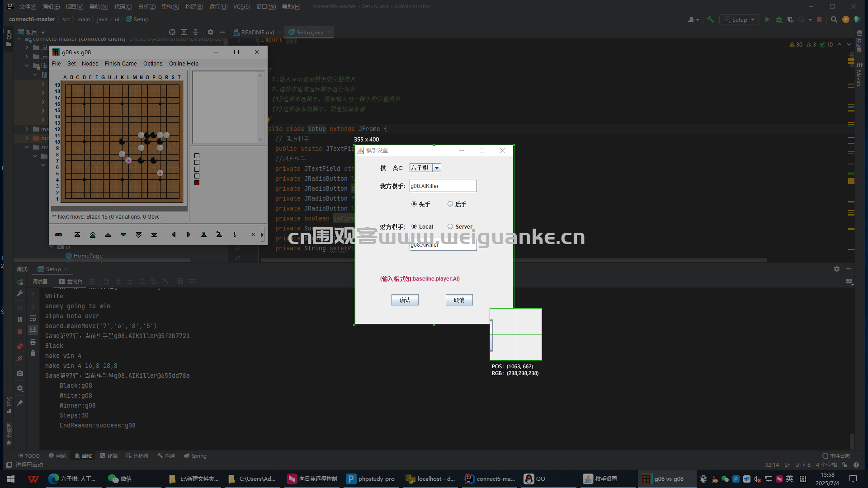The image size is (868, 488).
Task: Stop the process with the red square in the debug panel
Action: pos(20,332)
